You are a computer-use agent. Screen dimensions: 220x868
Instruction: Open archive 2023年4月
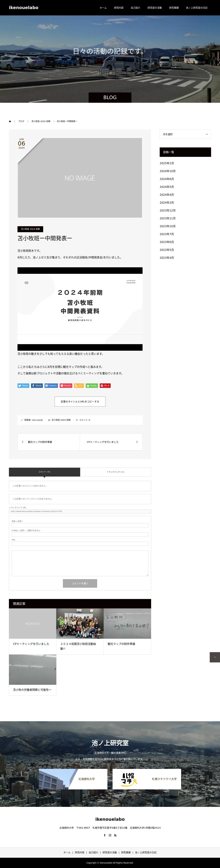pyautogui.click(x=167, y=258)
